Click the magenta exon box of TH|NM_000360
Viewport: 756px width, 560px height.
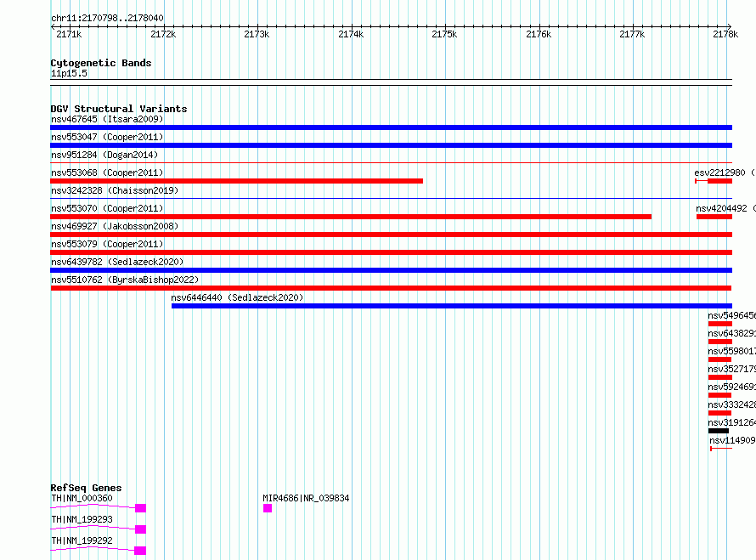tap(140, 508)
